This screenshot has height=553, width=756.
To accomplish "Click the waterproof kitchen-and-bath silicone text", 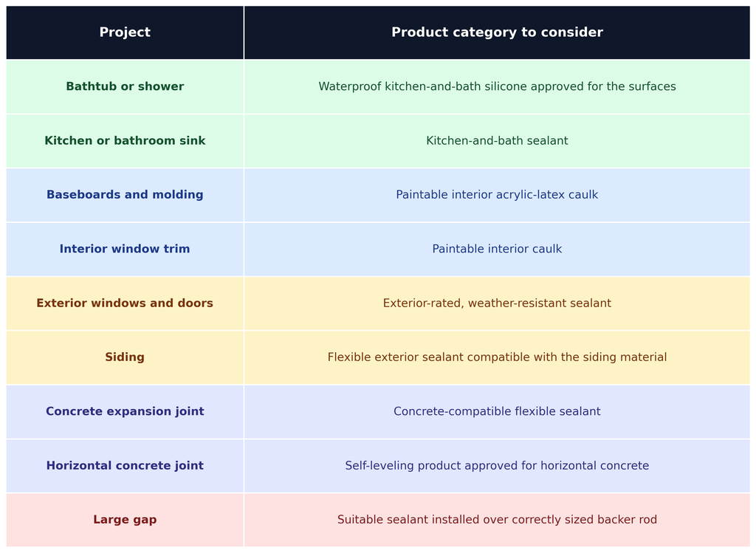I will (497, 87).
